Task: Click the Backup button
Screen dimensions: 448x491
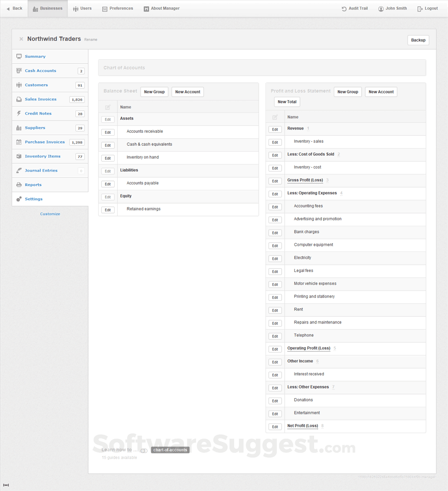Action: 418,40
